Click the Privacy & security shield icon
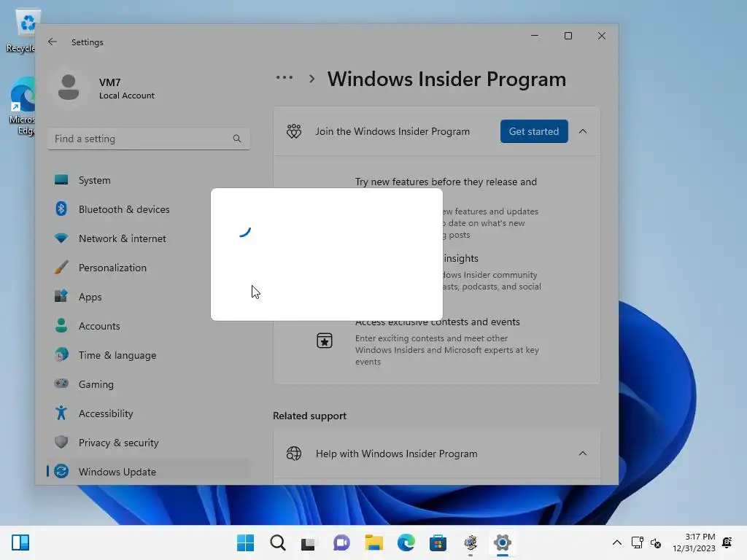The width and height of the screenshot is (747, 560). point(61,442)
